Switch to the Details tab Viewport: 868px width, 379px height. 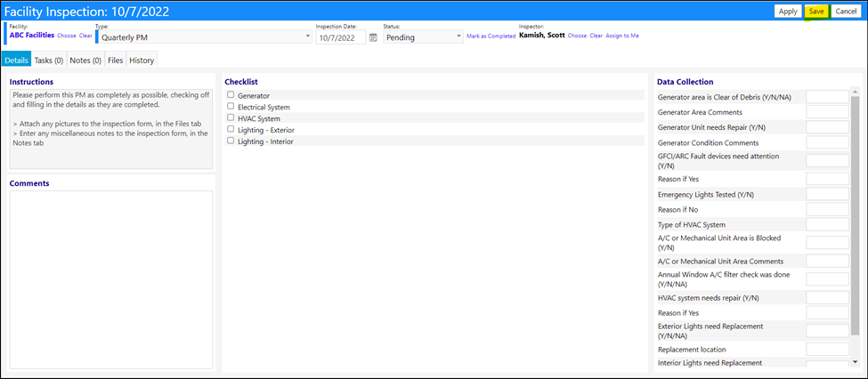16,60
